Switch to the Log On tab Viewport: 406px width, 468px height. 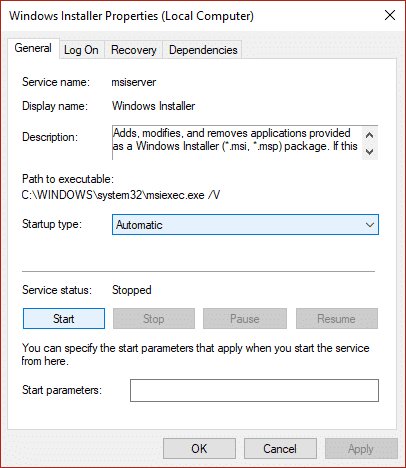(x=82, y=50)
